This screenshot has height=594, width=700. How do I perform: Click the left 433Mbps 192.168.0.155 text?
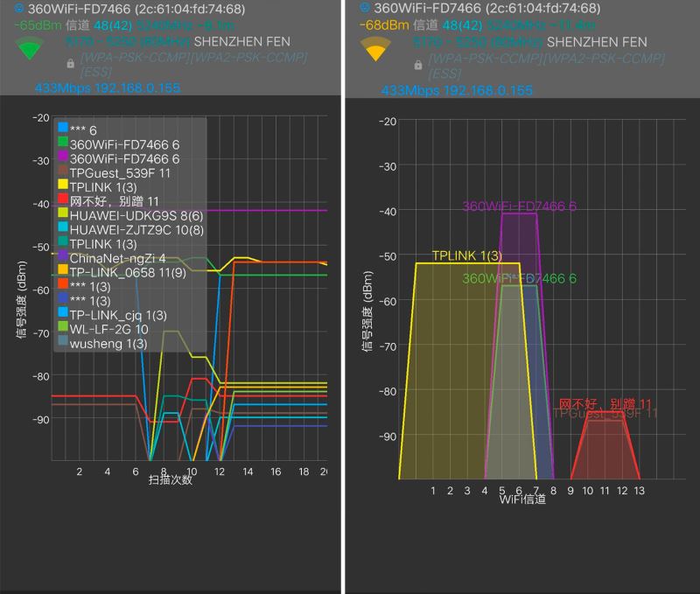click(x=108, y=87)
